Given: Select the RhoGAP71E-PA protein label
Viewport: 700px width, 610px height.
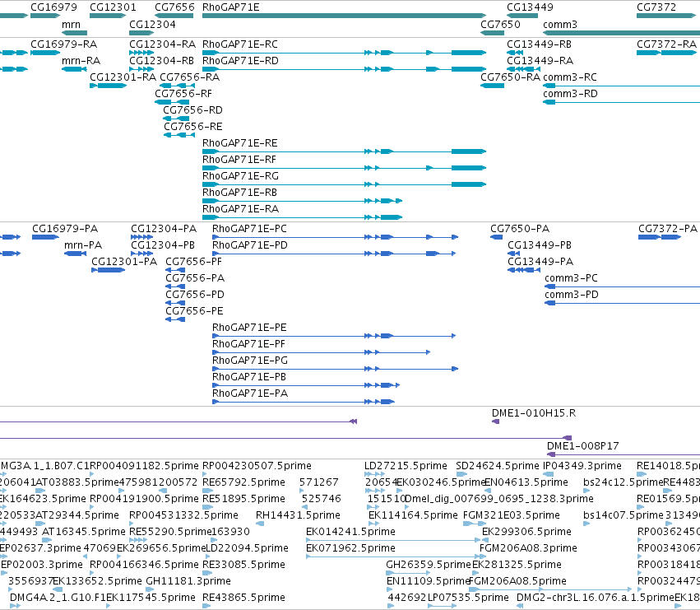Looking at the screenshot, I should pos(250,393).
